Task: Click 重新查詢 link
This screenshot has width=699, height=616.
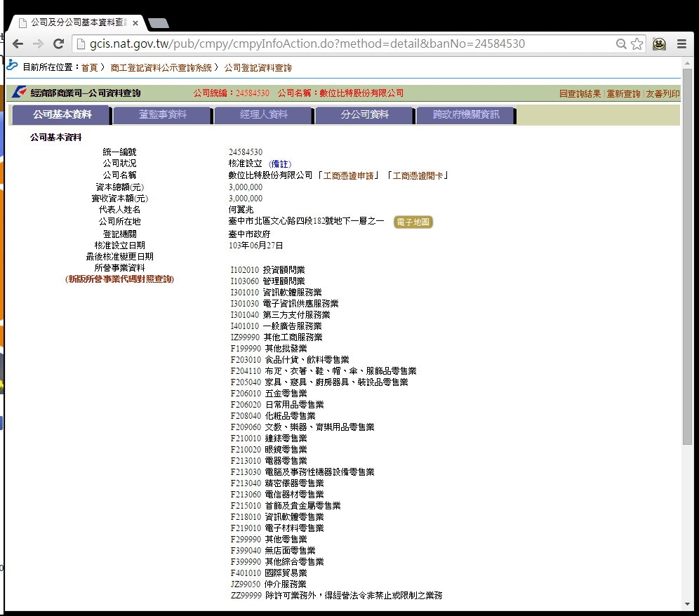Action: [x=623, y=93]
